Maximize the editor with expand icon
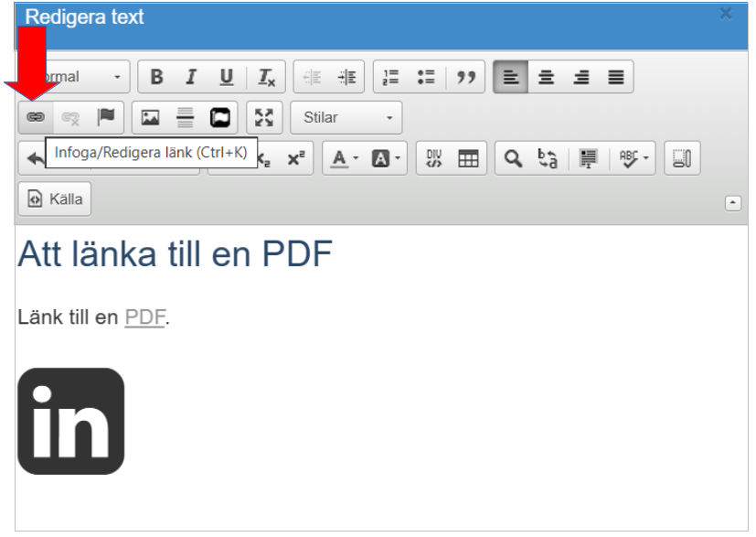Screen dimensions: 756x537 [264, 117]
